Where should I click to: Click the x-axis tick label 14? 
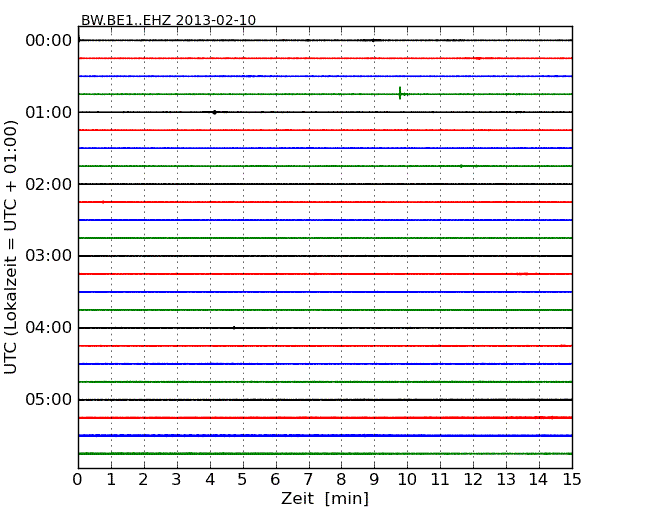pyautogui.click(x=538, y=479)
